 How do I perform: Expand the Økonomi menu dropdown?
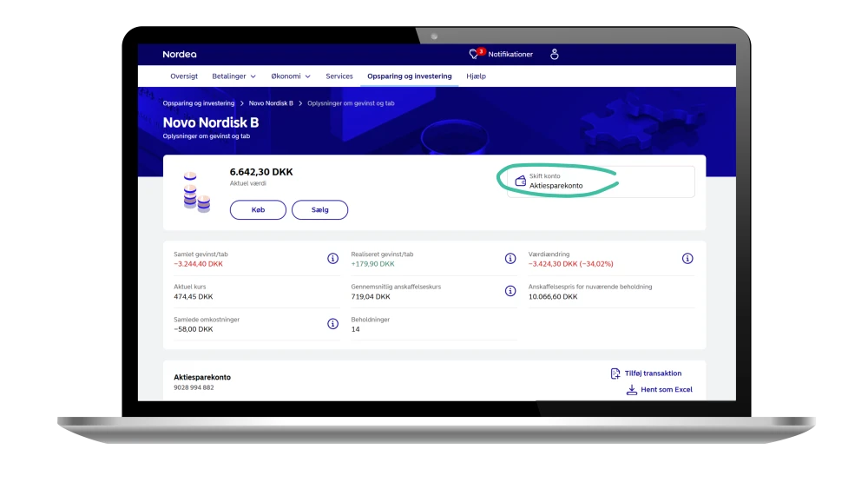pos(290,76)
